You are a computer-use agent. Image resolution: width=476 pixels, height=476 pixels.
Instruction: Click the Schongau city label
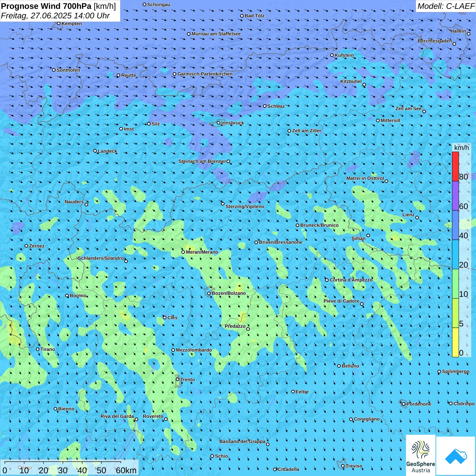[159, 4]
